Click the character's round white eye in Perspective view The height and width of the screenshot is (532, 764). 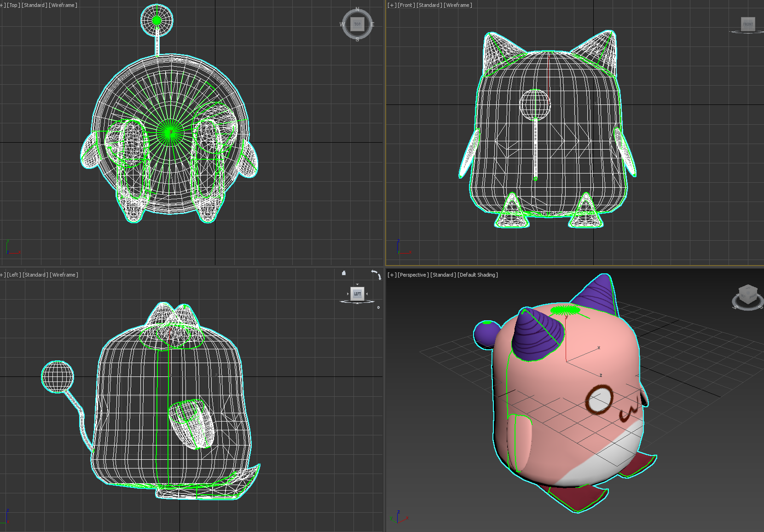(600, 399)
